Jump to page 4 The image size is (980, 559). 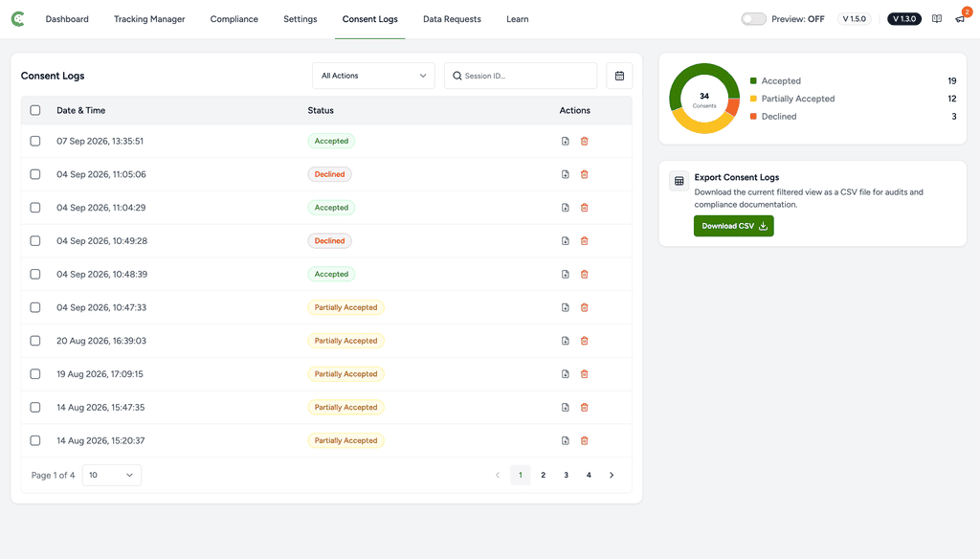pyautogui.click(x=589, y=475)
